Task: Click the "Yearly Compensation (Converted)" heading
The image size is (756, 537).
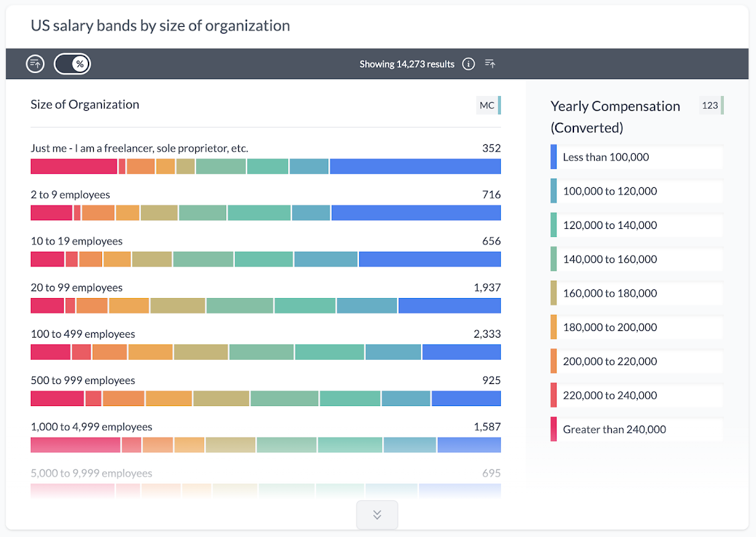Action: click(x=615, y=116)
